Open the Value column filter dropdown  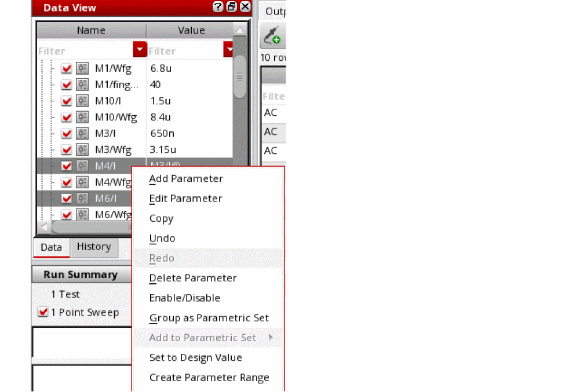(x=228, y=49)
